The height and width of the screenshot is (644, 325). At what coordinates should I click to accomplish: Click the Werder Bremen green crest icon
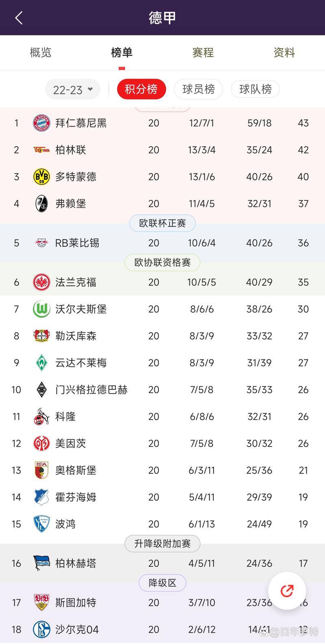[41, 363]
